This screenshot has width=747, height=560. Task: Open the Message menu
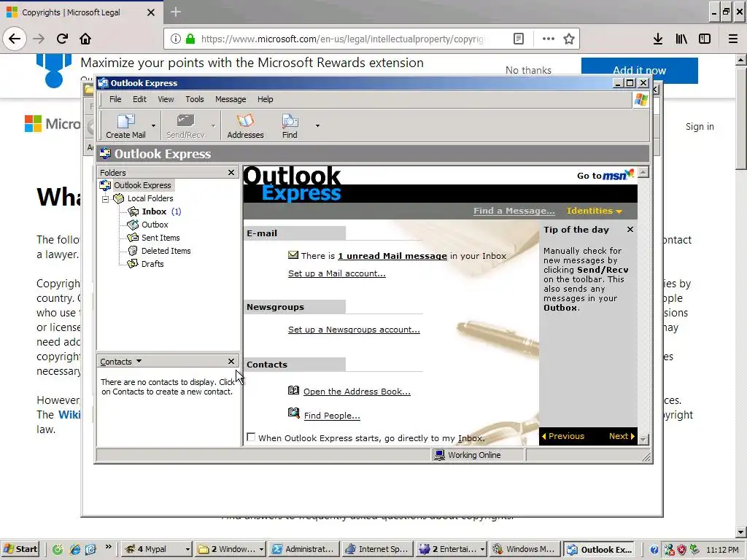(231, 99)
